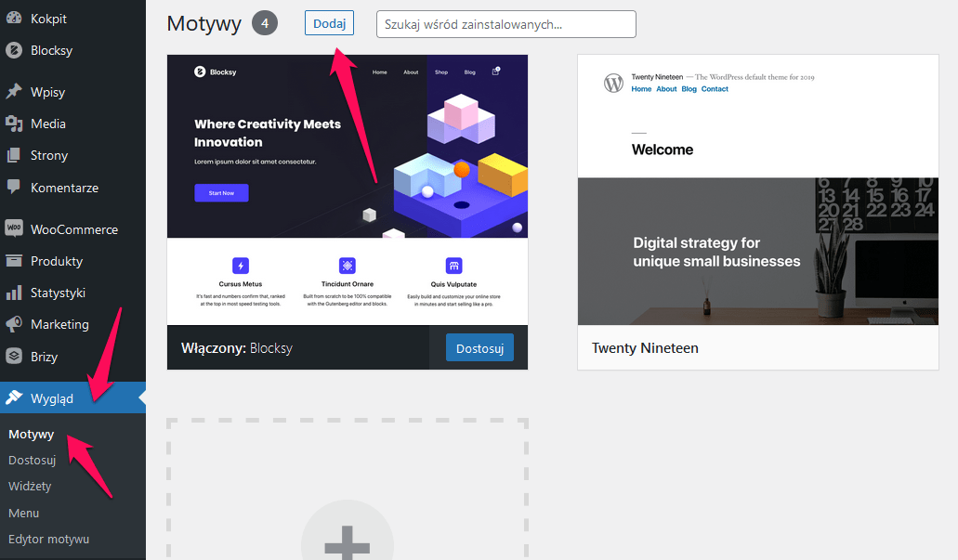Screen dimensions: 958x560
Task: Open Media section label
Action: point(48,124)
